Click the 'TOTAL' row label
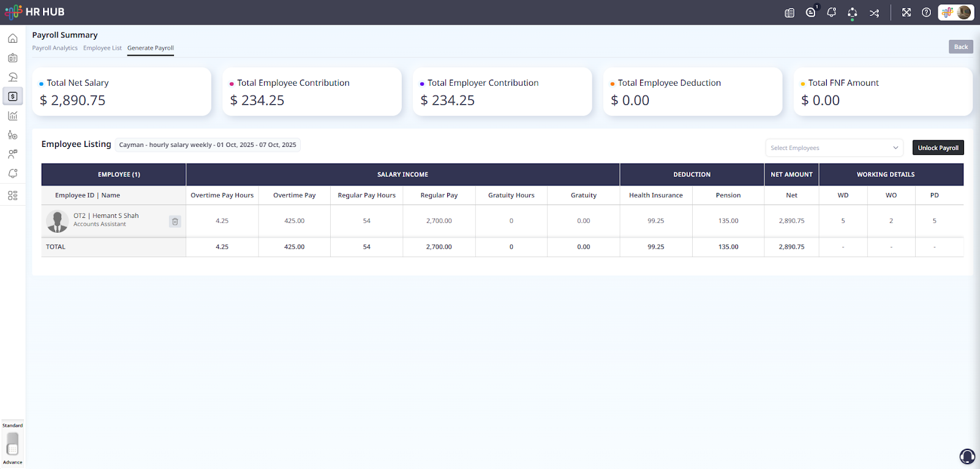The height and width of the screenshot is (469, 980). pos(56,247)
